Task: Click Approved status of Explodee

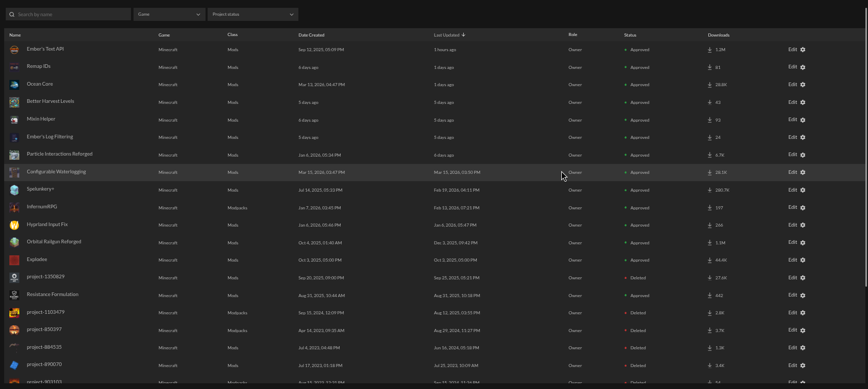Action: pos(640,260)
